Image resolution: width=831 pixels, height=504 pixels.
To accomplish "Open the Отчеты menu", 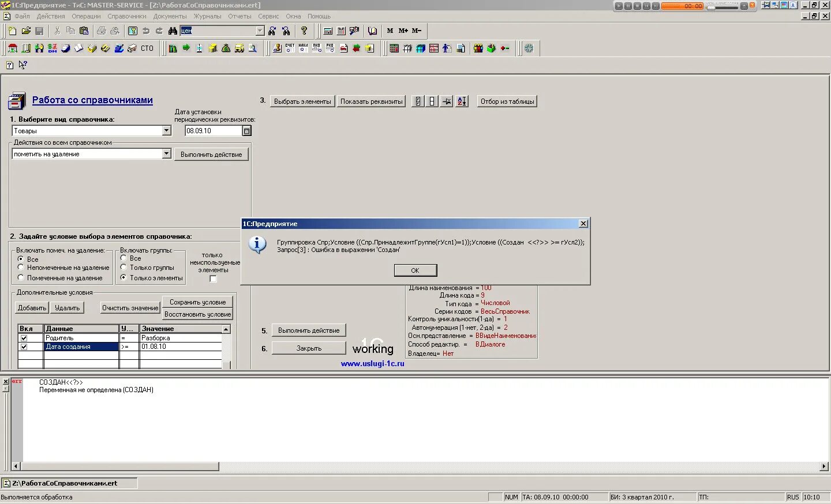I will [x=239, y=16].
